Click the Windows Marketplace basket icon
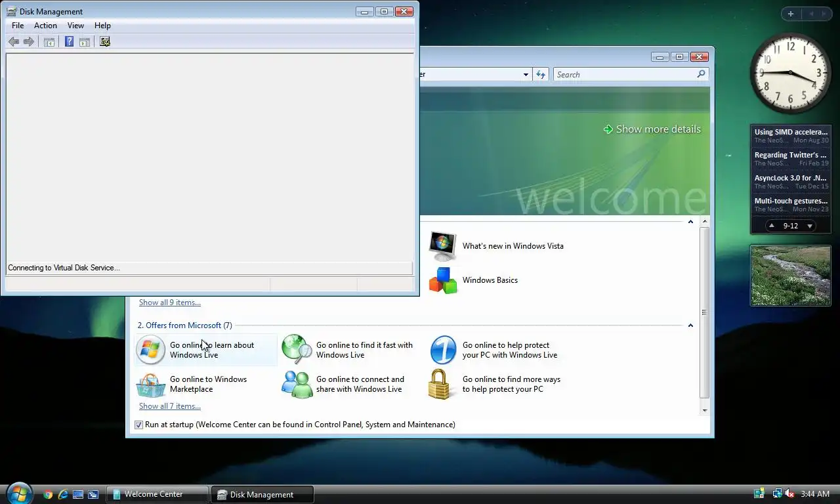Viewport: 840px width, 504px height. point(150,384)
